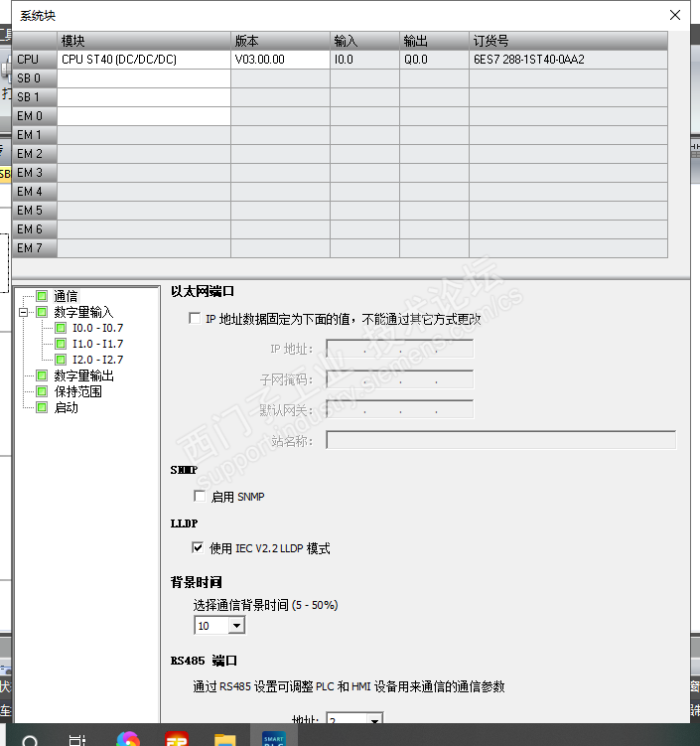Click green icon beside I0.0 - I0.7
This screenshot has height=746, width=700.
[61, 328]
